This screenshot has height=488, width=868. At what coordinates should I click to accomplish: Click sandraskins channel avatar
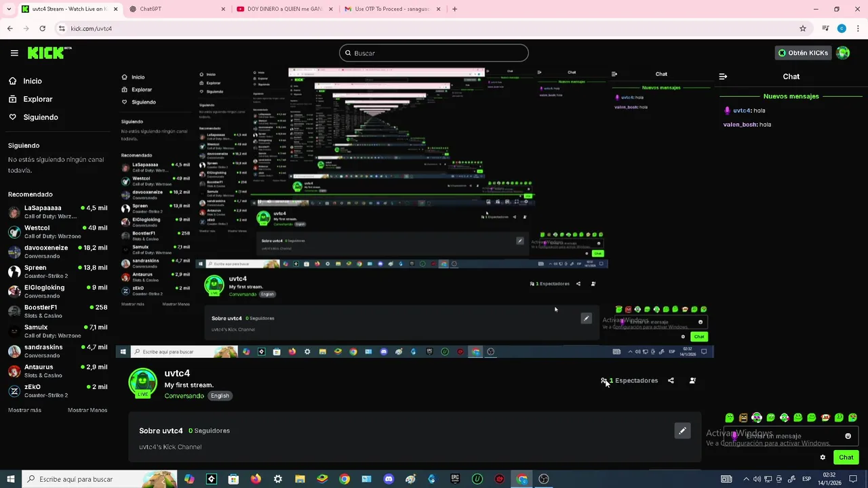(14, 351)
